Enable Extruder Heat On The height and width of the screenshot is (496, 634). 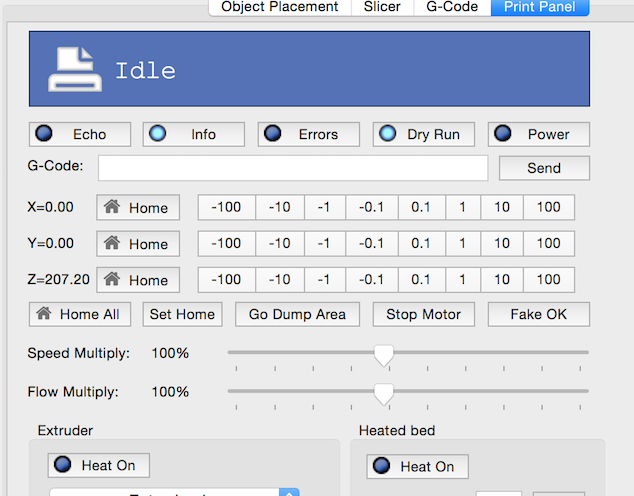(x=99, y=465)
